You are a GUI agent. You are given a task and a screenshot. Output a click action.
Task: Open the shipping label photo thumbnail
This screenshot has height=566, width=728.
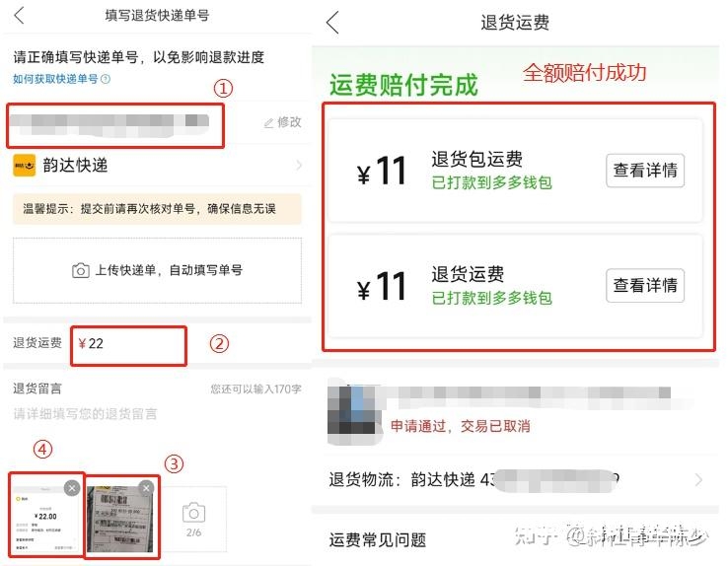(x=122, y=517)
